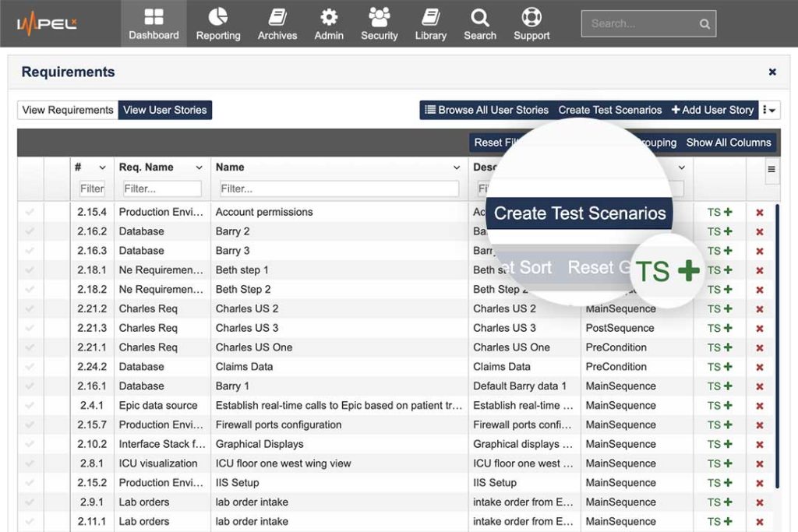Image resolution: width=798 pixels, height=532 pixels.
Task: Open the vertical ellipsis menu near Add User Story
Action: click(770, 110)
